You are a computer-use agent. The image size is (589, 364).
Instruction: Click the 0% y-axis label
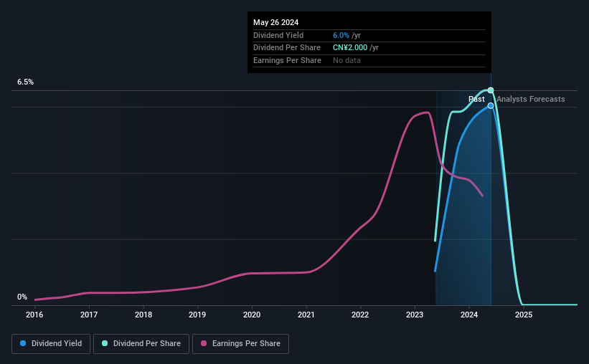click(22, 297)
